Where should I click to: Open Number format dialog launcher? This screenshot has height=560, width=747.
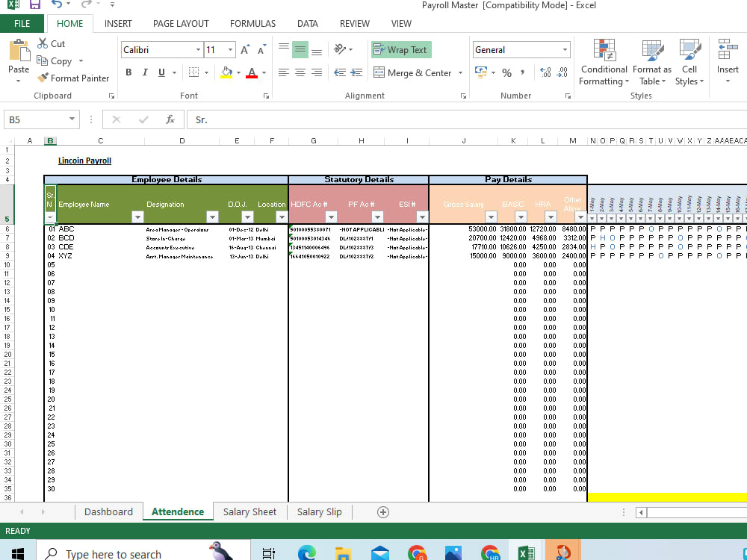(568, 96)
